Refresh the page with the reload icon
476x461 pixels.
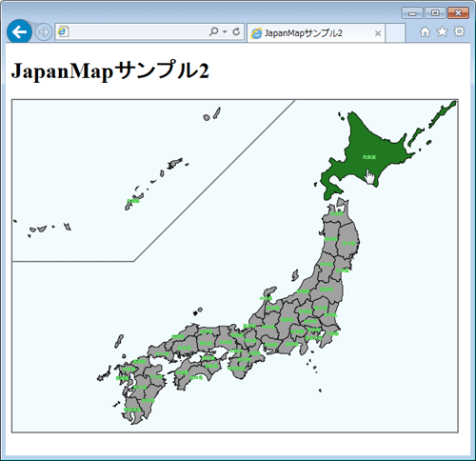(x=236, y=31)
